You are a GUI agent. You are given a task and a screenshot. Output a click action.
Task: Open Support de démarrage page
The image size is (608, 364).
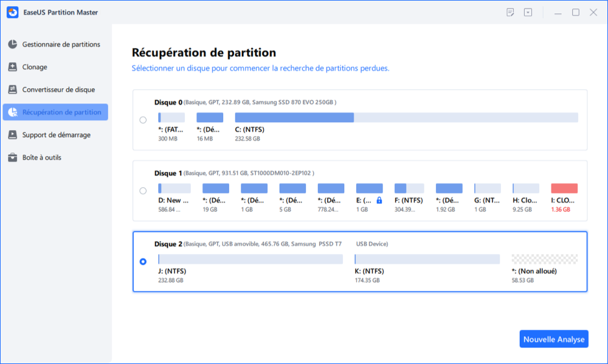tap(55, 134)
